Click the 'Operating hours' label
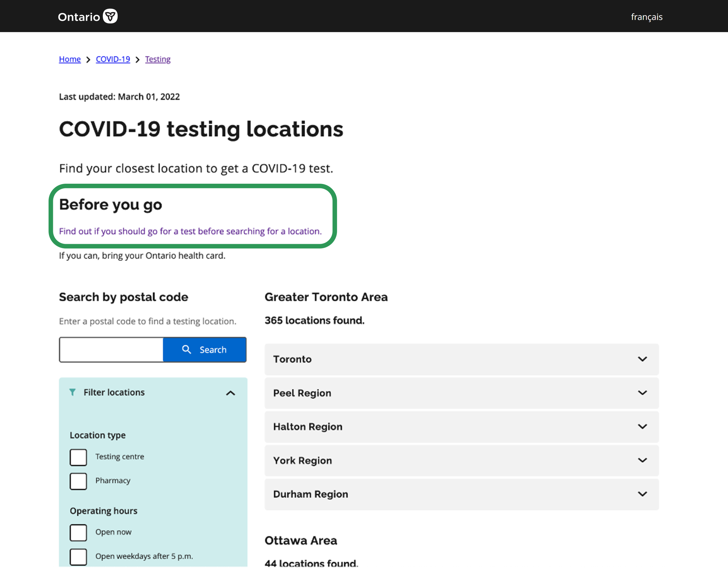 click(104, 511)
